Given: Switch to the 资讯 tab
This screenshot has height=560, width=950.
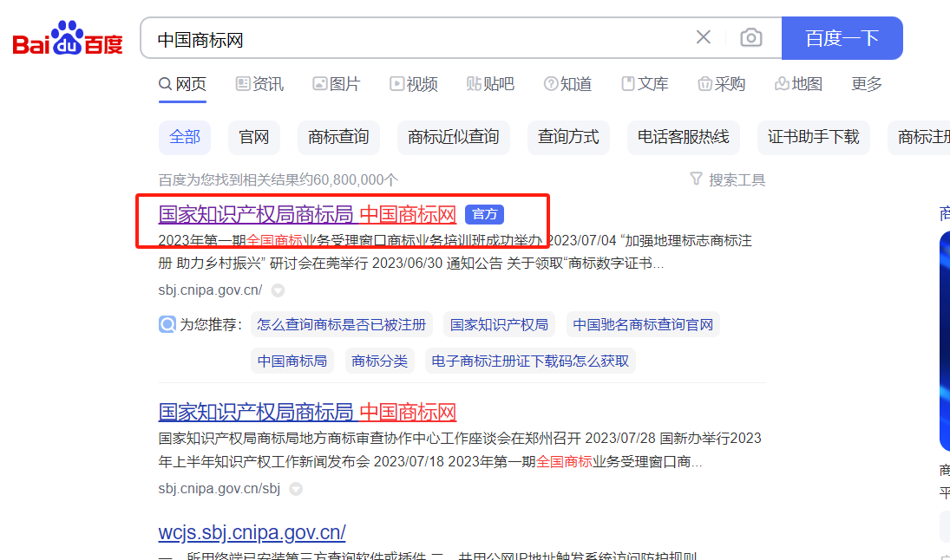Looking at the screenshot, I should coord(259,84).
